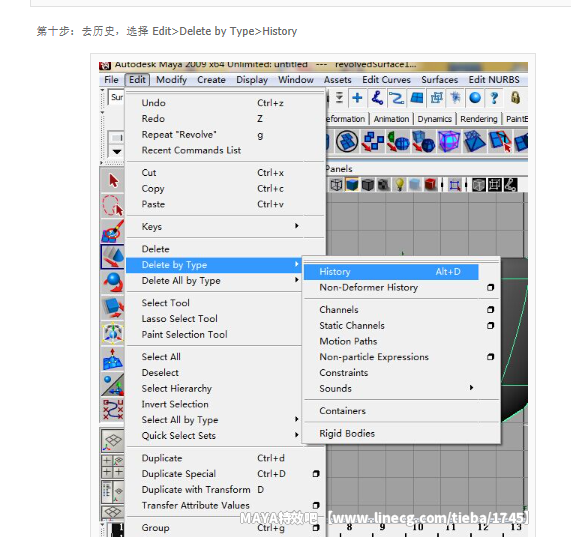Open the Modify menu
Image resolution: width=571 pixels, height=537 pixels.
(171, 80)
